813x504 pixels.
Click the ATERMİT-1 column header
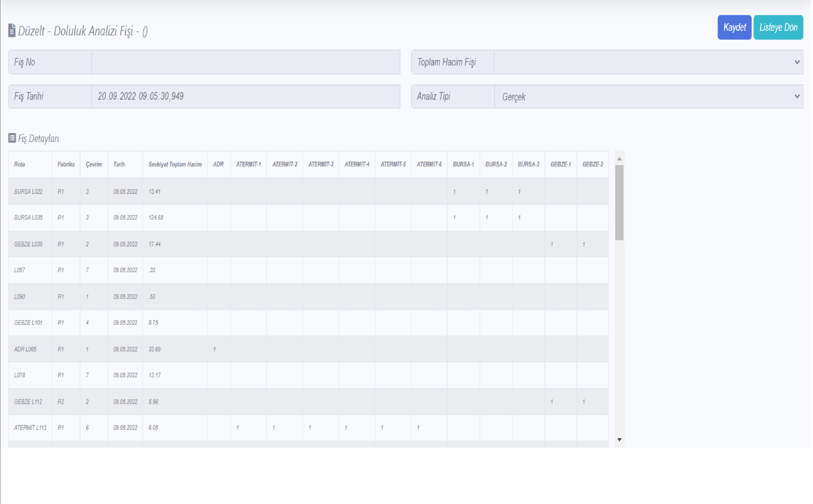(248, 164)
